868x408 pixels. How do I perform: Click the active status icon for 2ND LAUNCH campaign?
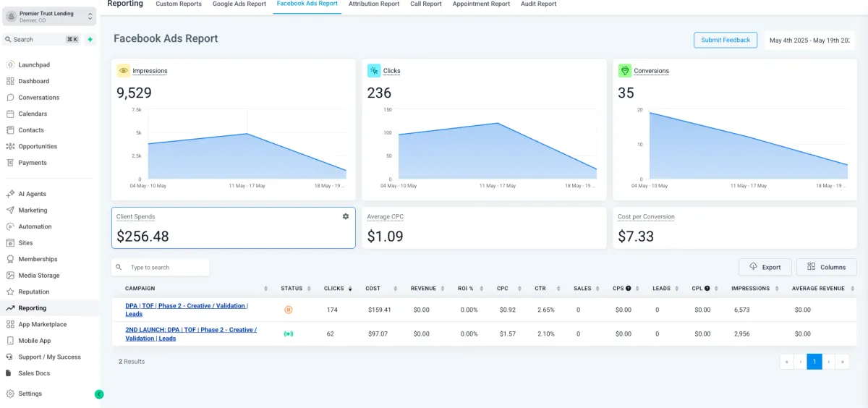click(289, 334)
